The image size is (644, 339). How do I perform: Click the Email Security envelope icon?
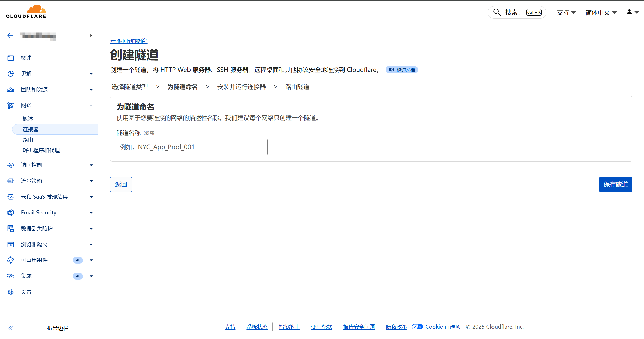pyautogui.click(x=10, y=213)
